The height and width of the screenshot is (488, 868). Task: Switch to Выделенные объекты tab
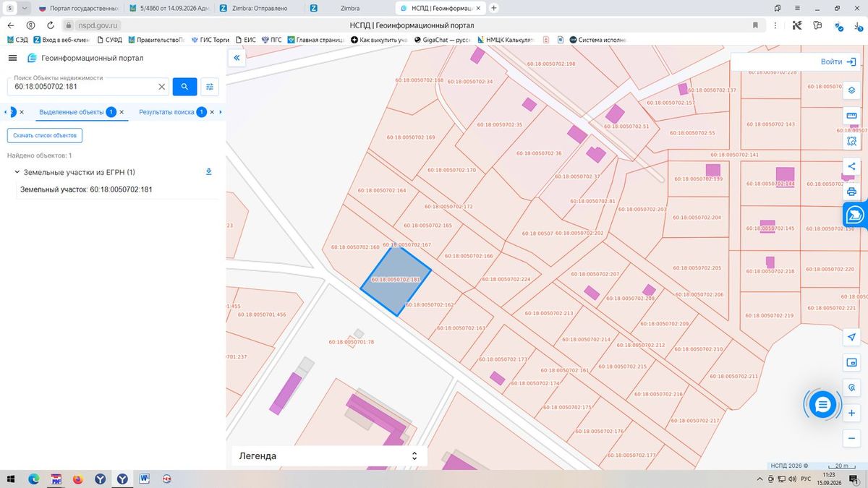click(72, 112)
